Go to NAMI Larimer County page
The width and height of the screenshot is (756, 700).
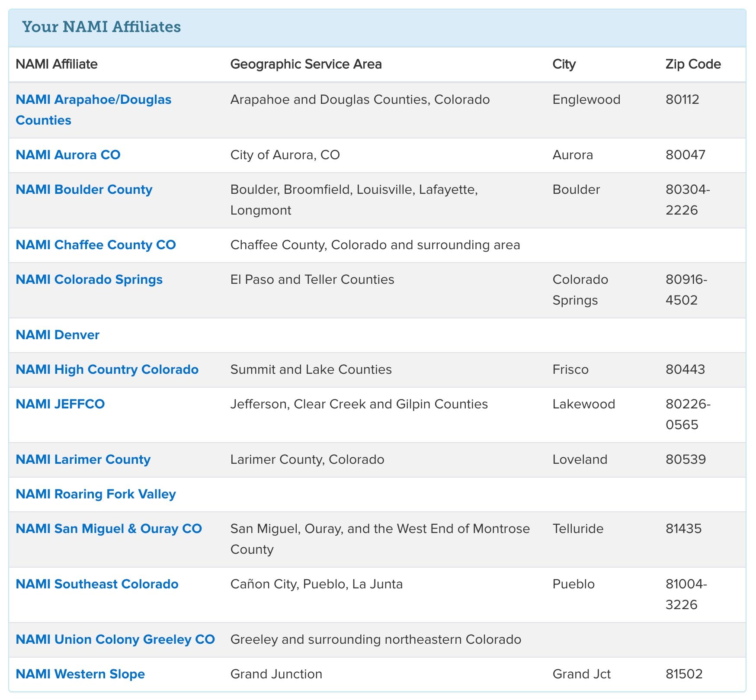tap(83, 459)
